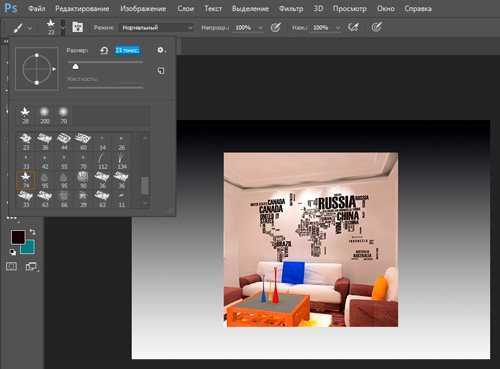The height and width of the screenshot is (369, 500).
Task: Open the Изображение menu
Action: [143, 9]
